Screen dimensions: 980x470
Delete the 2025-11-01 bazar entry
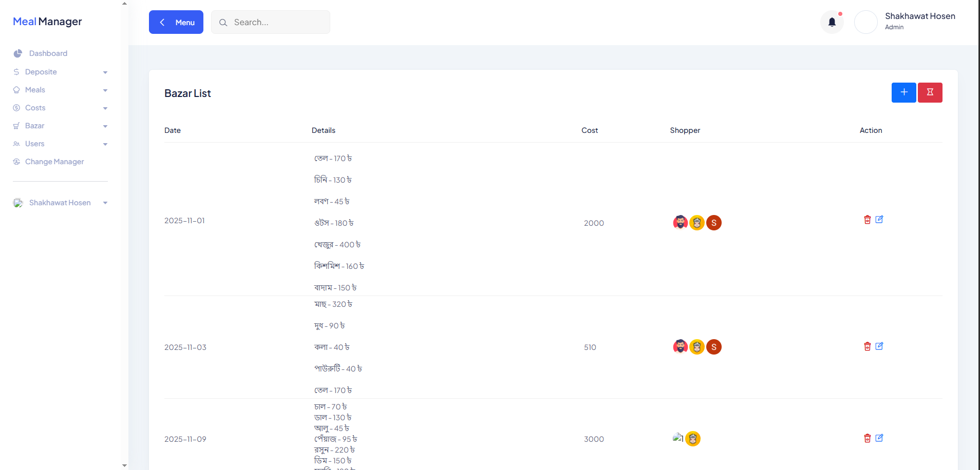(x=867, y=220)
